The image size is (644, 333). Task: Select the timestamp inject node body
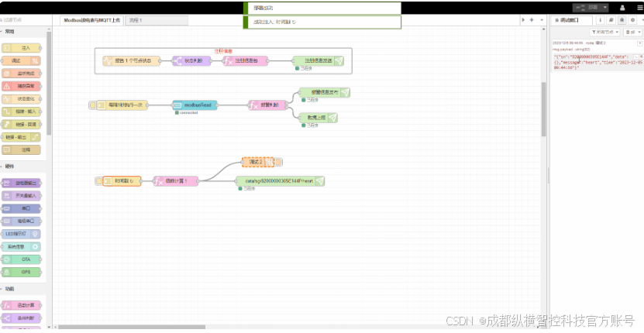(122, 181)
